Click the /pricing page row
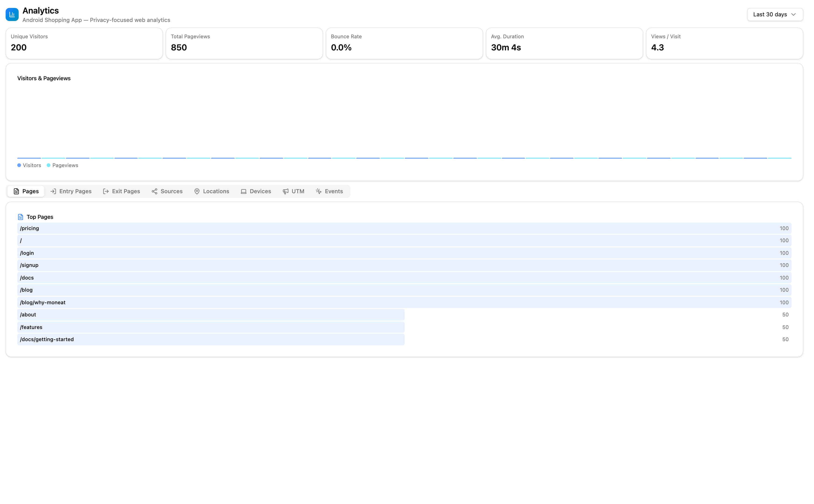The image size is (814, 504). 404,228
